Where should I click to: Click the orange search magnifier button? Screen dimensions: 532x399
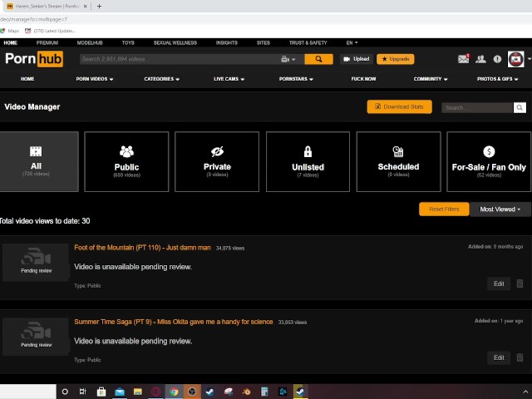point(318,59)
